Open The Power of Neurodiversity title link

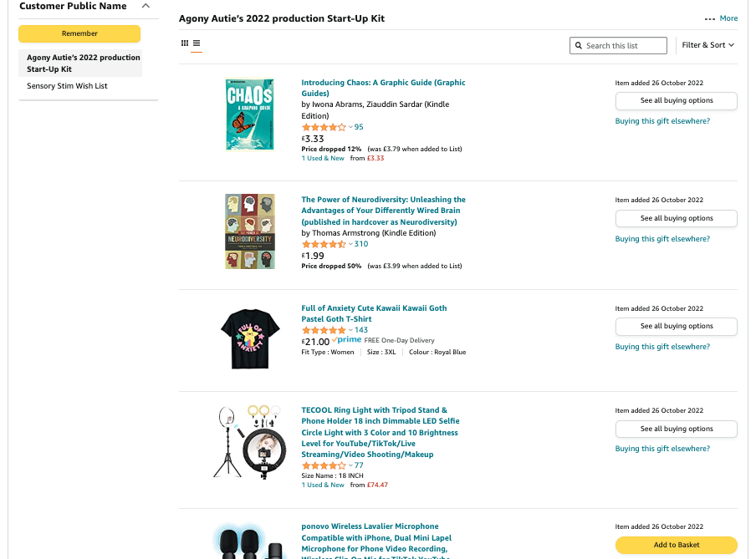pyautogui.click(x=383, y=211)
